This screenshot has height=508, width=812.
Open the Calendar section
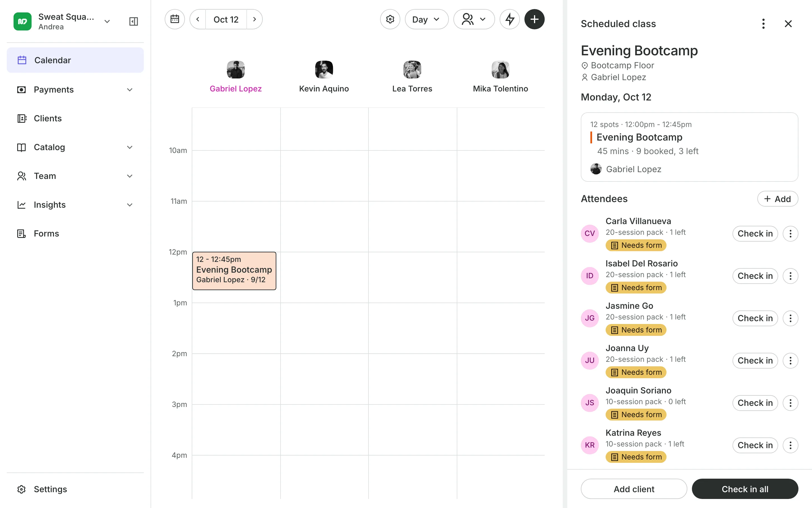coord(75,60)
